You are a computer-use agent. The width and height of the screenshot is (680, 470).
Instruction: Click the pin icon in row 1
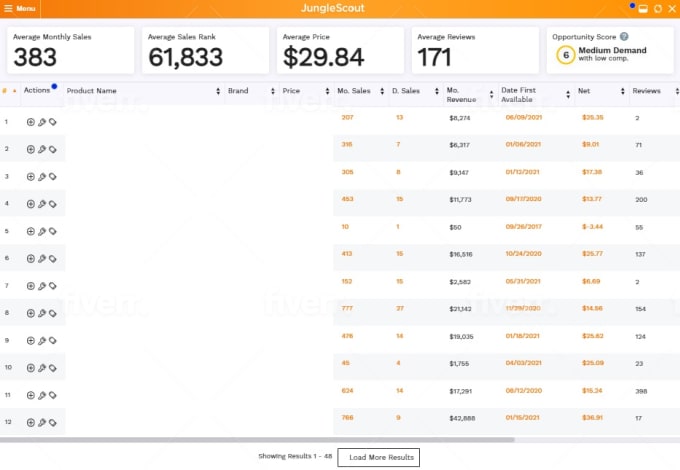[42, 122]
